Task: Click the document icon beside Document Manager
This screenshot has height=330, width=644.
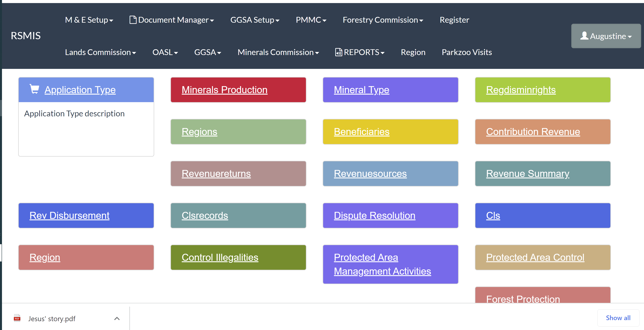Action: (x=133, y=20)
